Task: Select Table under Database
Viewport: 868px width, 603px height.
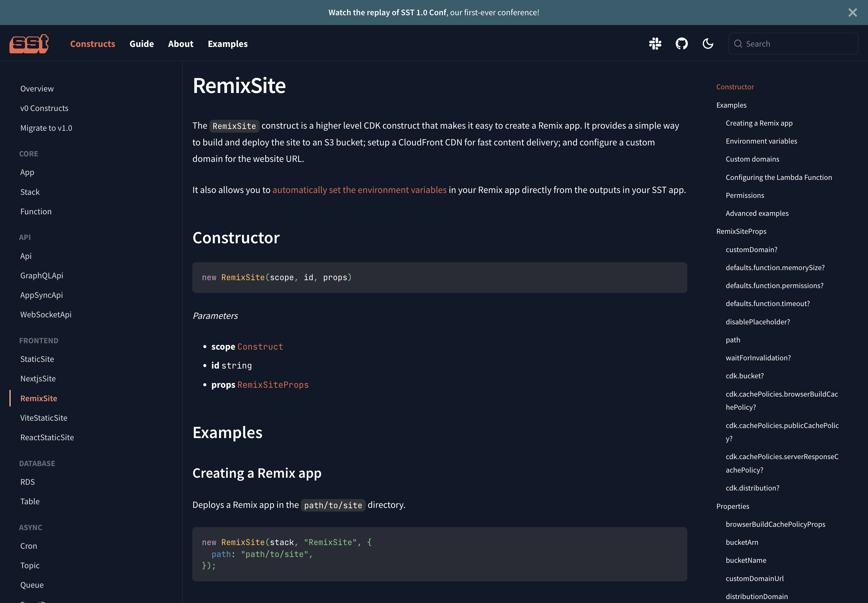Action: [30, 501]
